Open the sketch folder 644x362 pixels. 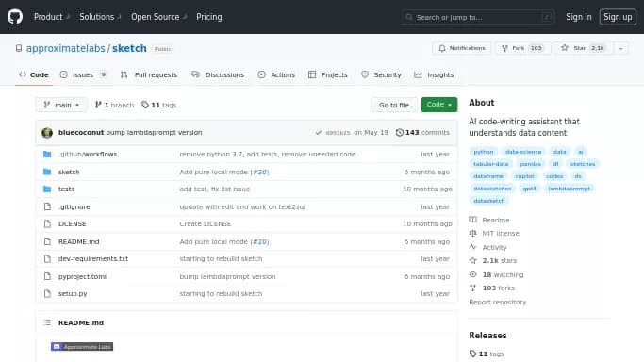(x=69, y=172)
